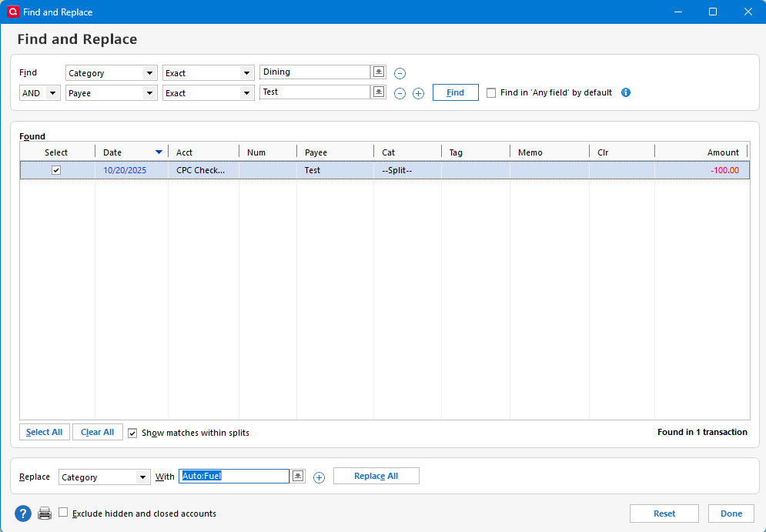Open the Payee field dropdown
The width and height of the screenshot is (766, 532).
(112, 93)
